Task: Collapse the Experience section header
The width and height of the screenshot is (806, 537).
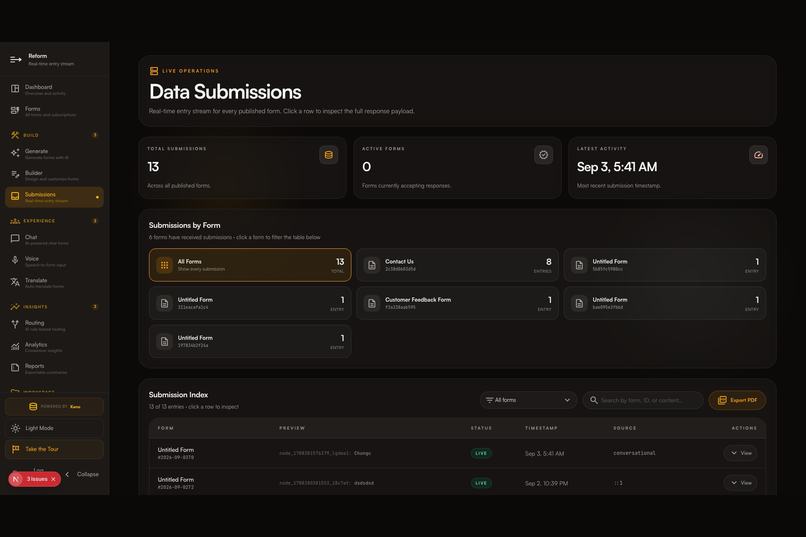Action: pos(54,221)
